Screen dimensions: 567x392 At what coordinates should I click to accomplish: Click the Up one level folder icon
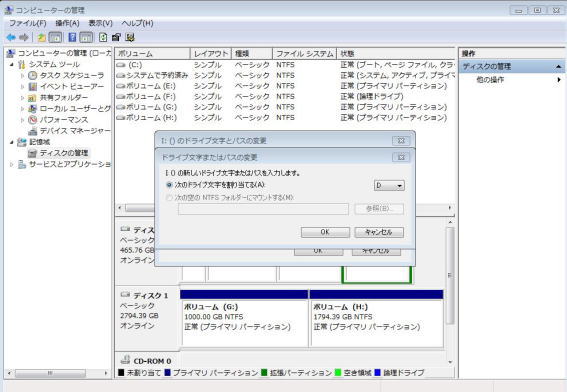pyautogui.click(x=42, y=37)
